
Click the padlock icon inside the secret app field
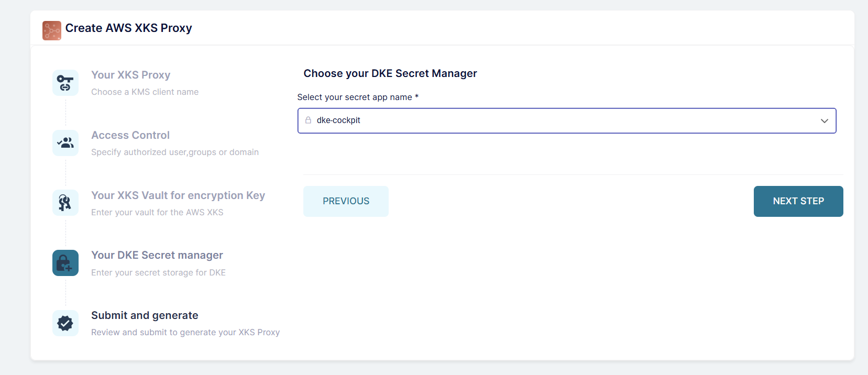[308, 120]
